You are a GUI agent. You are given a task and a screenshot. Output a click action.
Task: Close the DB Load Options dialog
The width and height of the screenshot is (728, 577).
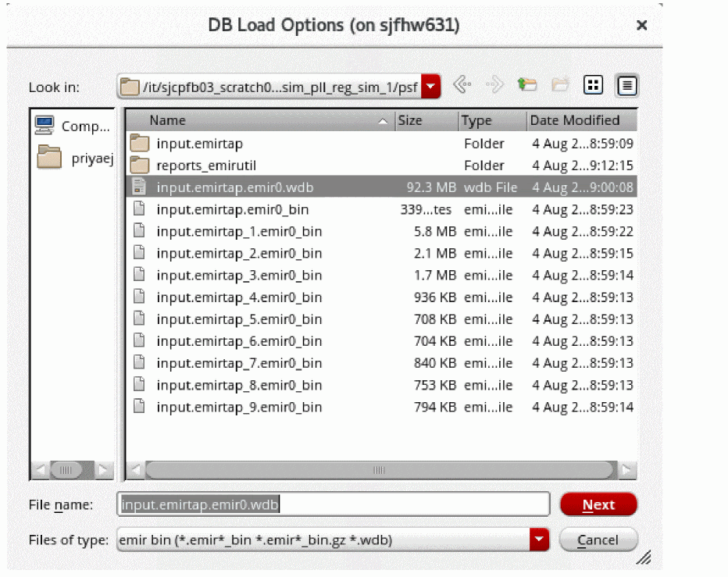(641, 25)
